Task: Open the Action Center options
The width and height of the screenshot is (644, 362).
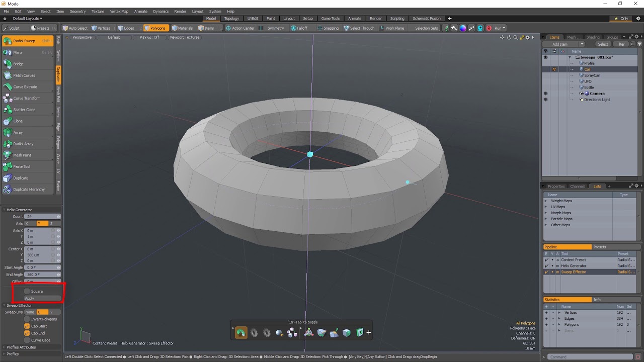Action: coord(240,28)
